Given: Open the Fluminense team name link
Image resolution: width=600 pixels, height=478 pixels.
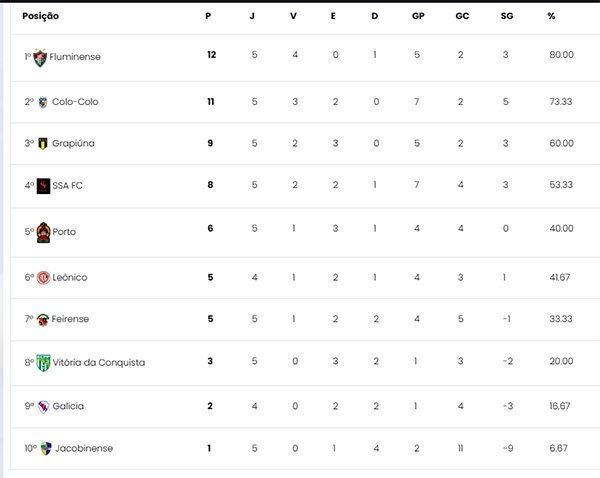Looking at the screenshot, I should pos(75,57).
